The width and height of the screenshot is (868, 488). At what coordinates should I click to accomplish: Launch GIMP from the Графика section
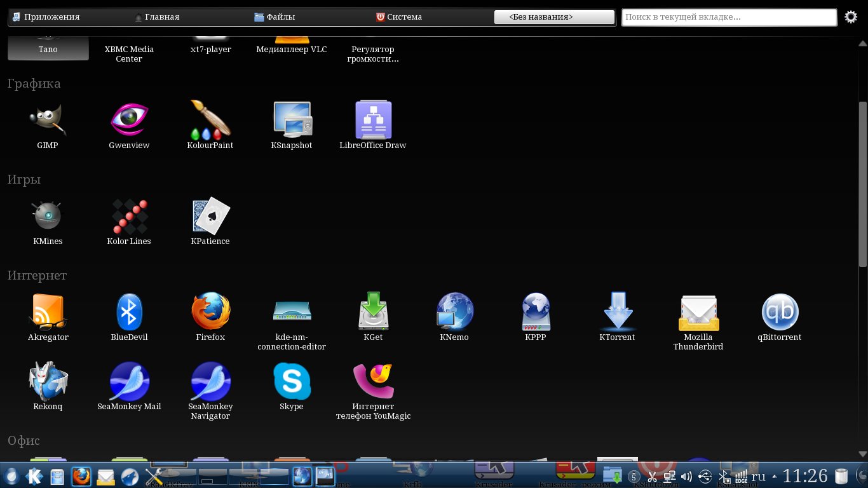(48, 126)
